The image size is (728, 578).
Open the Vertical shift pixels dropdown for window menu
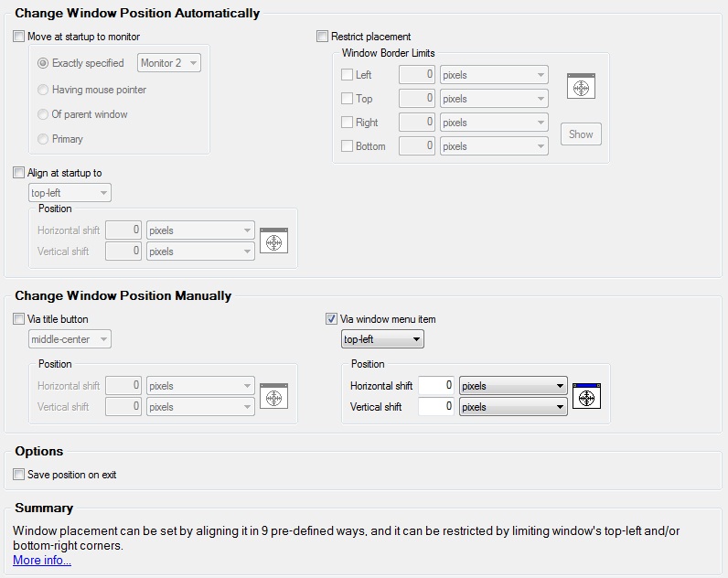click(x=513, y=407)
